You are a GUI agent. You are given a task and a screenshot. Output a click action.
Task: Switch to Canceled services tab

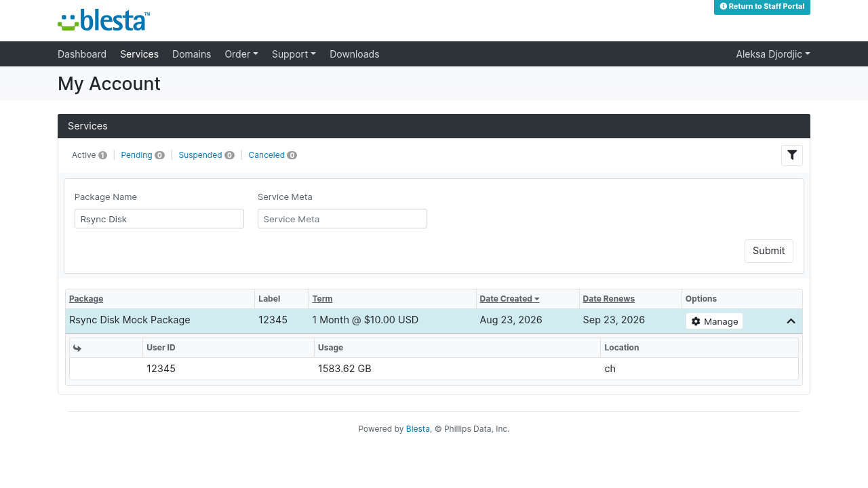pyautogui.click(x=273, y=155)
